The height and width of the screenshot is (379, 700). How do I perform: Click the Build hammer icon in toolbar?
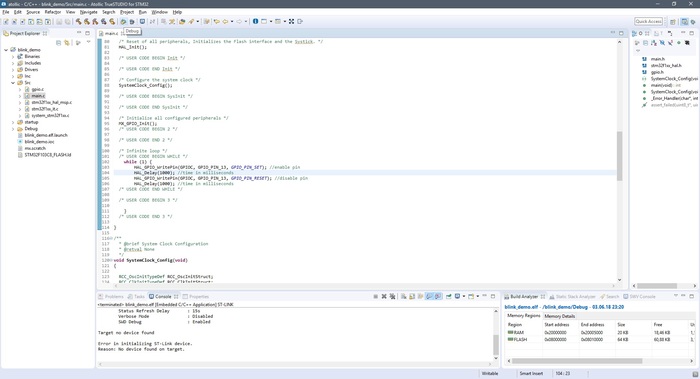tap(79, 21)
